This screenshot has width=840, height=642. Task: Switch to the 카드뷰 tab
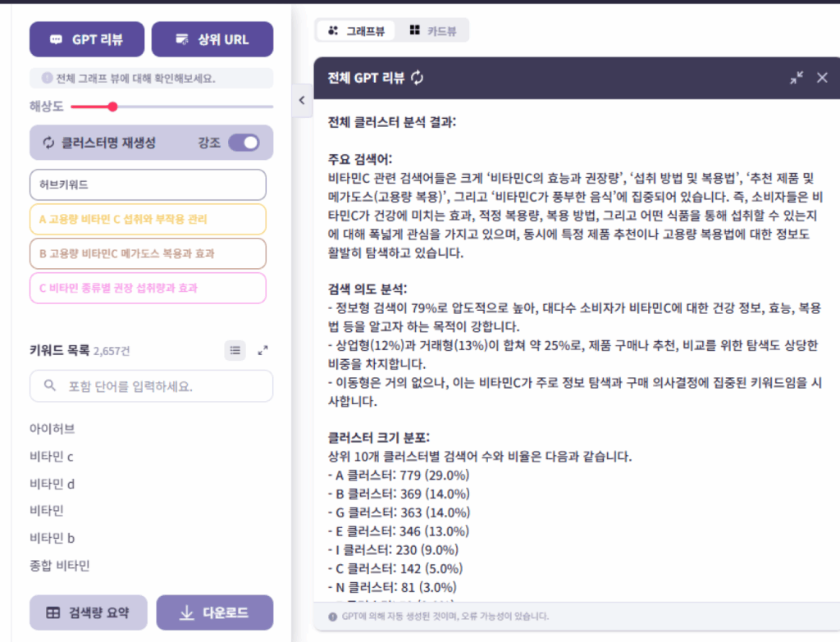pyautogui.click(x=434, y=31)
